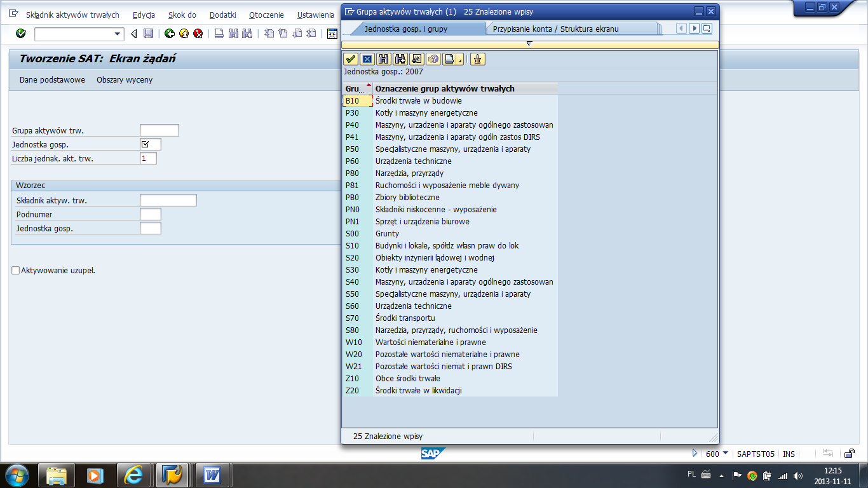Open the Print options dropdown arrow in popup
This screenshot has width=868, height=488.
460,59
